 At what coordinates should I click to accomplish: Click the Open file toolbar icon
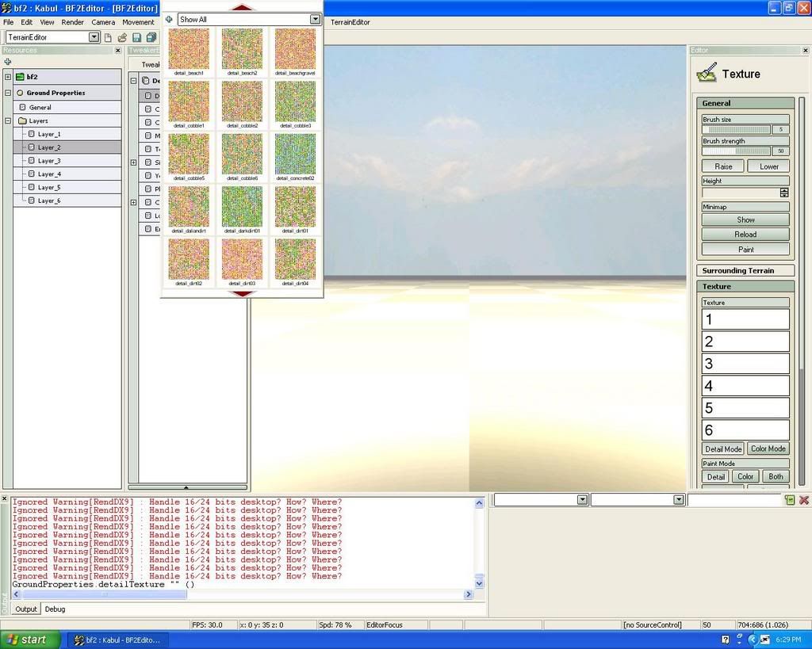click(x=122, y=37)
